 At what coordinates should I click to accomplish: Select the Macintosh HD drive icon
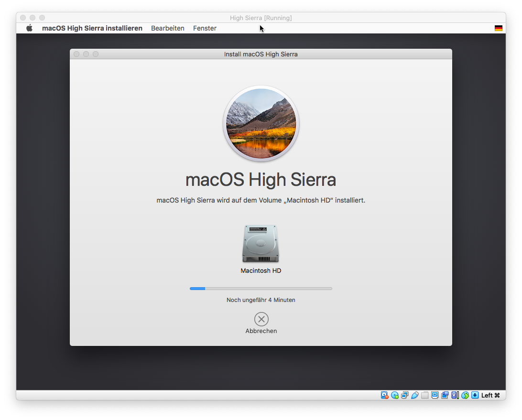point(261,244)
